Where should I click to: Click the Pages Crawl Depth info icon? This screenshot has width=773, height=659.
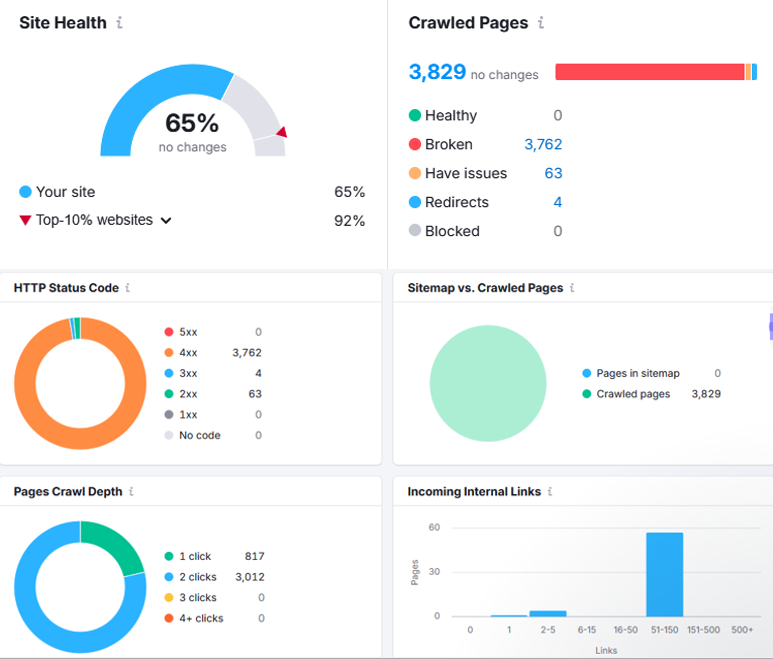point(132,492)
